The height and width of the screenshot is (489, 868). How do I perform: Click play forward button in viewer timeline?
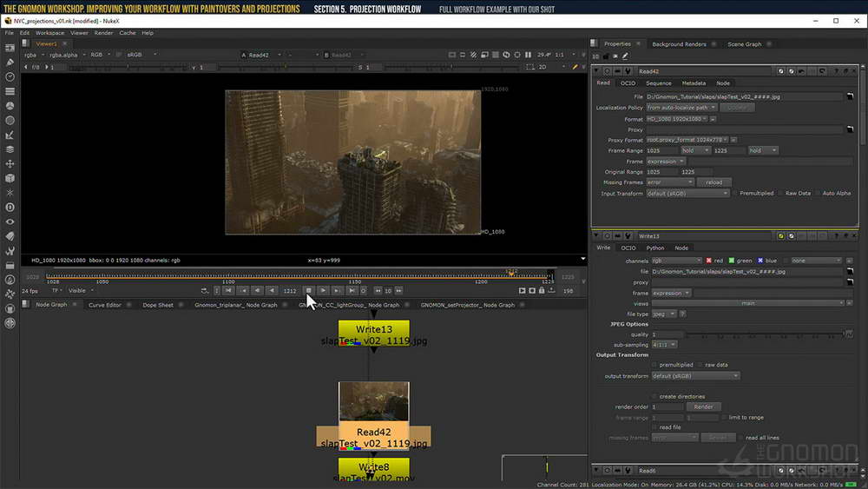[x=323, y=290]
